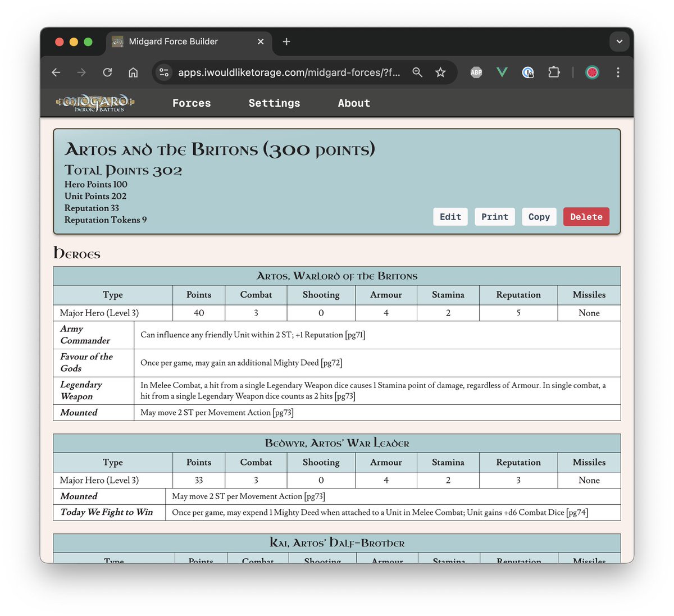The height and width of the screenshot is (616, 674).
Task: Click the Edit button
Action: [x=450, y=217]
